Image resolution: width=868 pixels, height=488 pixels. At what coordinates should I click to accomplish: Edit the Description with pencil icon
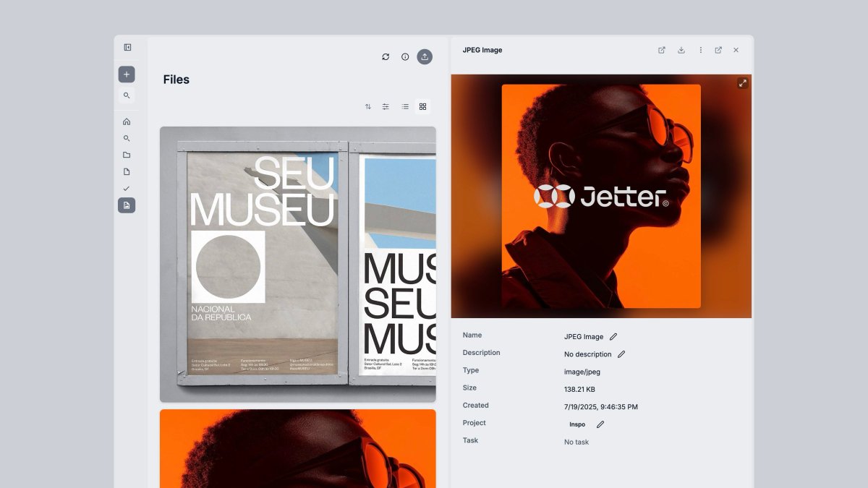(x=621, y=354)
